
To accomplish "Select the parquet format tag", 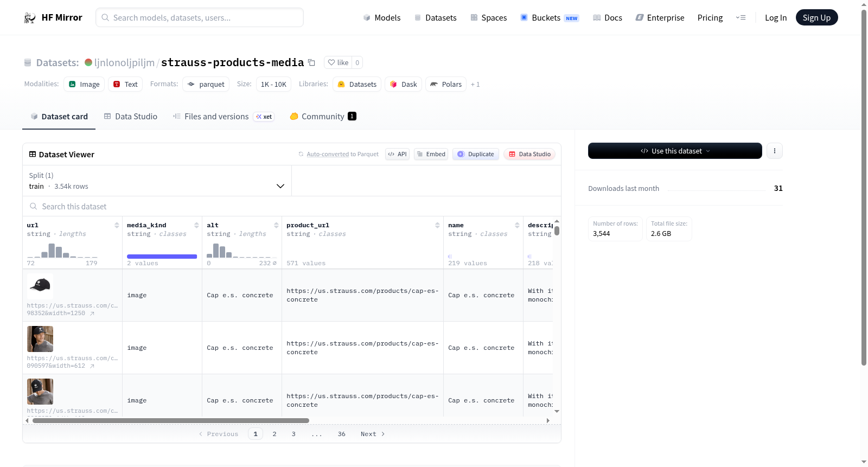I will [x=206, y=84].
